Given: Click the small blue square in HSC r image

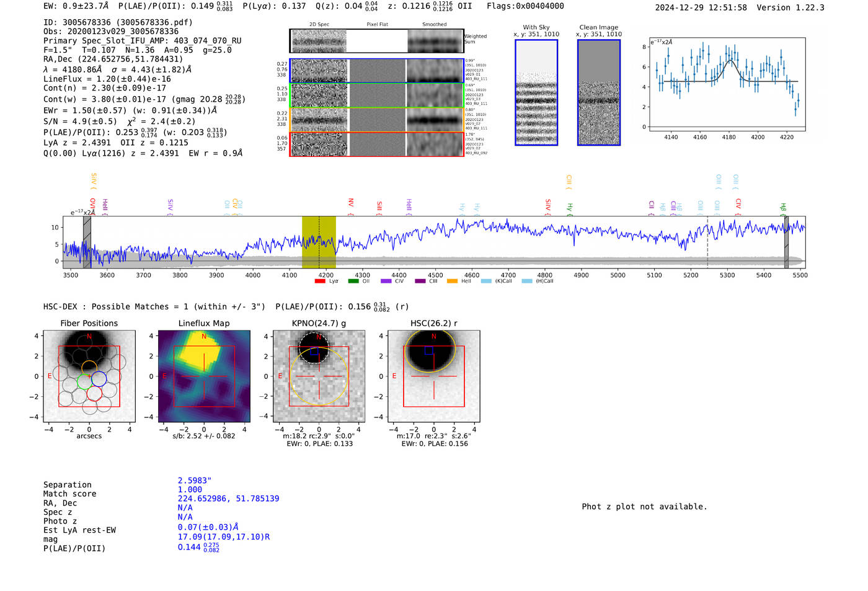Looking at the screenshot, I should (428, 350).
